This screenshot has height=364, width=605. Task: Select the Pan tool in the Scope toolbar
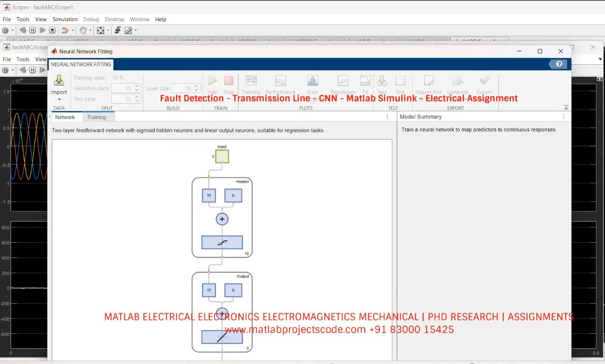84,30
